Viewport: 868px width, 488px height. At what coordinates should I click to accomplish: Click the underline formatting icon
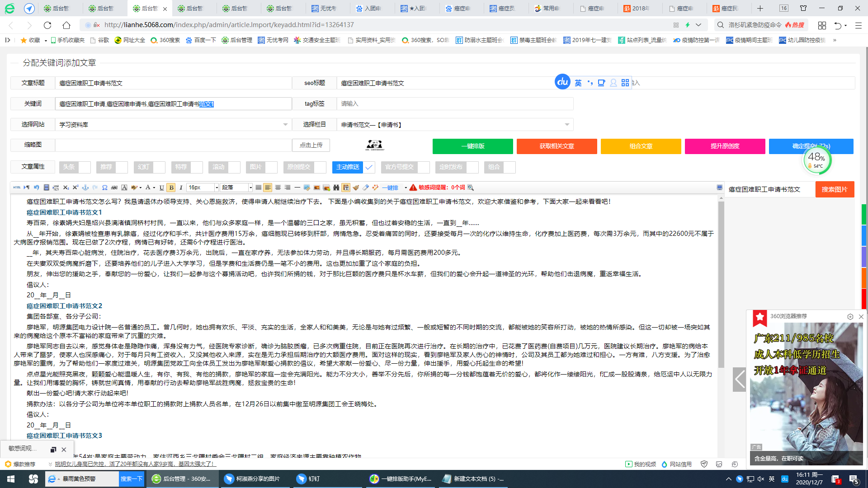tap(161, 188)
